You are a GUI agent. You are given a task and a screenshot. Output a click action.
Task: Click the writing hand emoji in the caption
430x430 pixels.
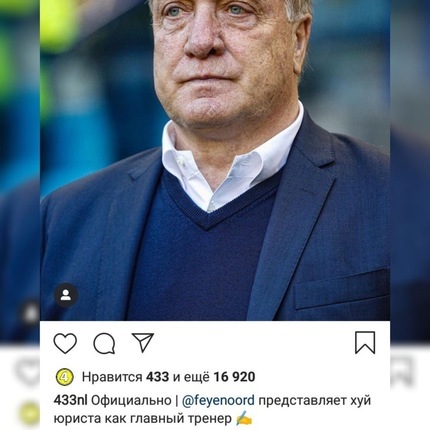244,419
